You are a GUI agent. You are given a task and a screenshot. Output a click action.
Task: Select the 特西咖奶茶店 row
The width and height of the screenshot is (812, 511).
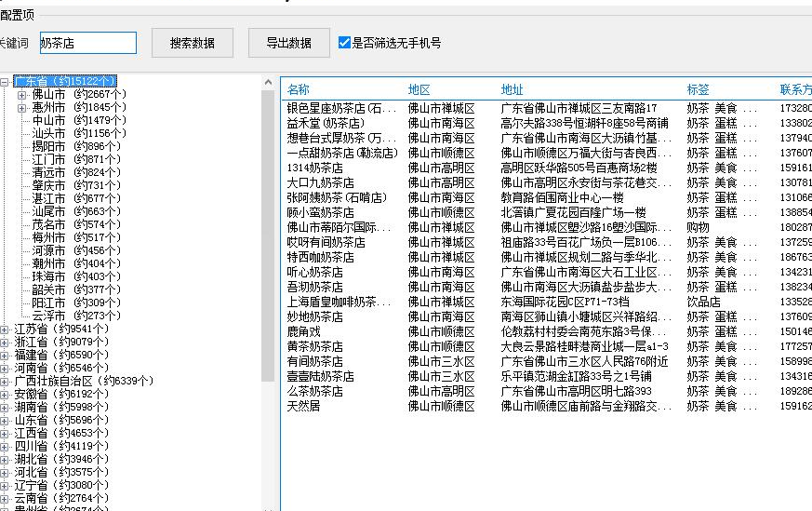pos(546,257)
